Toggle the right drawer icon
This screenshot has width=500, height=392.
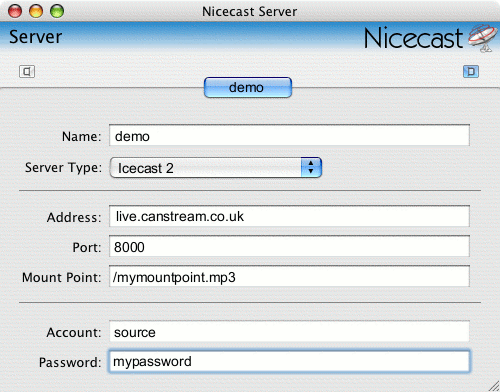point(471,71)
